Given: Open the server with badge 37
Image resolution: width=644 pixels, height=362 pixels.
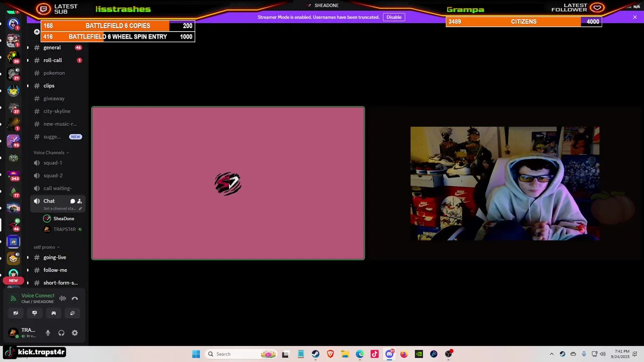Looking at the screenshot, I should coord(14,108).
